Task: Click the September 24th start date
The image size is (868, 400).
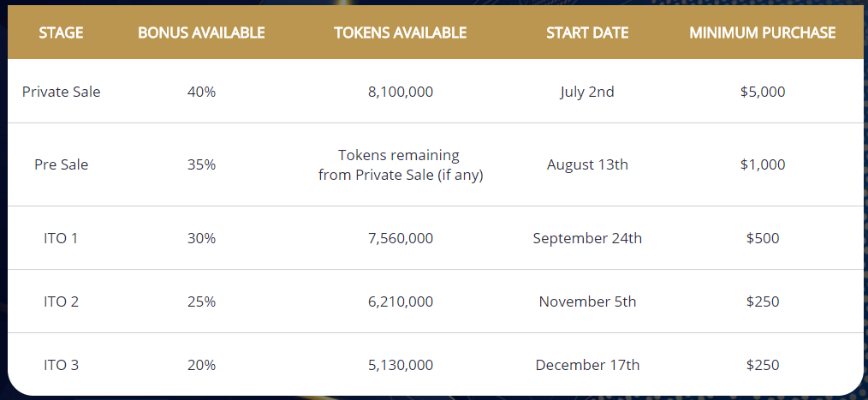Action: [x=587, y=238]
